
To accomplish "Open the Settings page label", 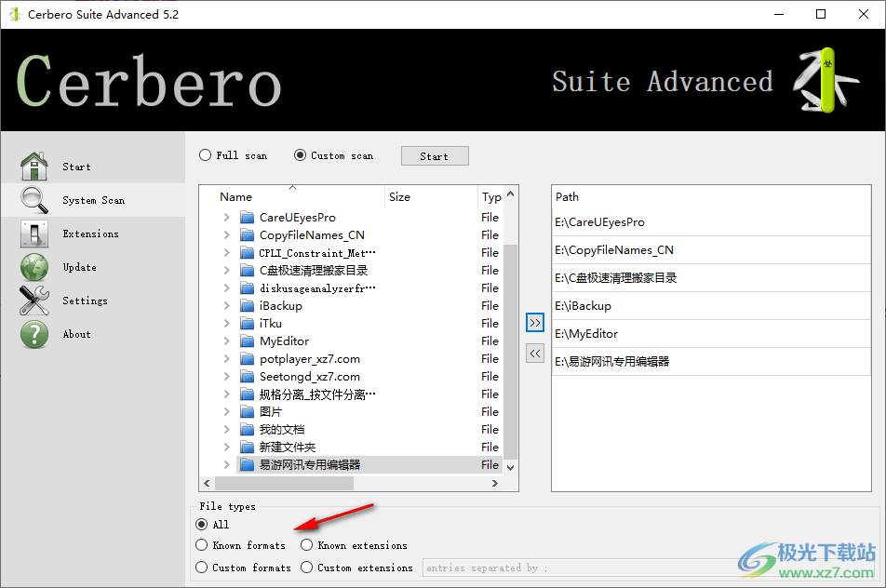I will (x=85, y=301).
